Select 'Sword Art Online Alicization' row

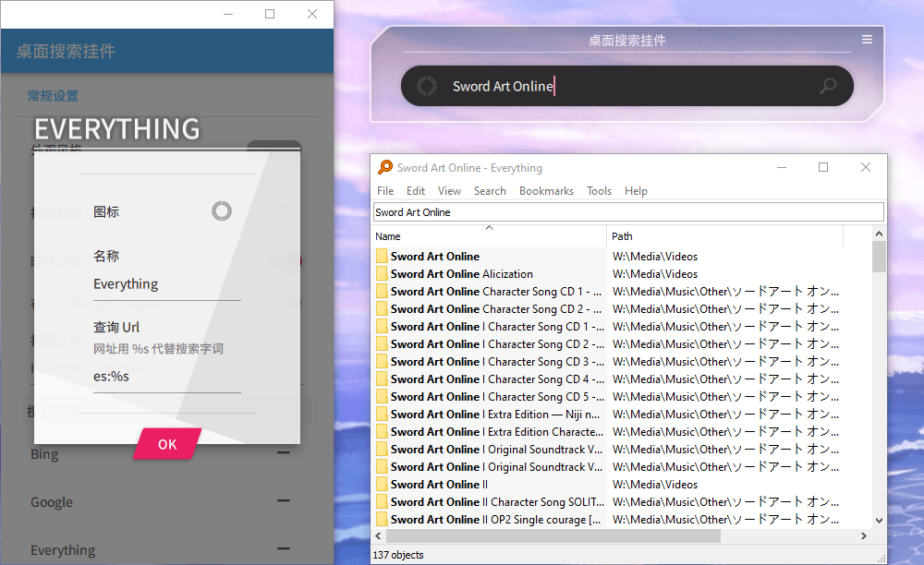pos(623,273)
